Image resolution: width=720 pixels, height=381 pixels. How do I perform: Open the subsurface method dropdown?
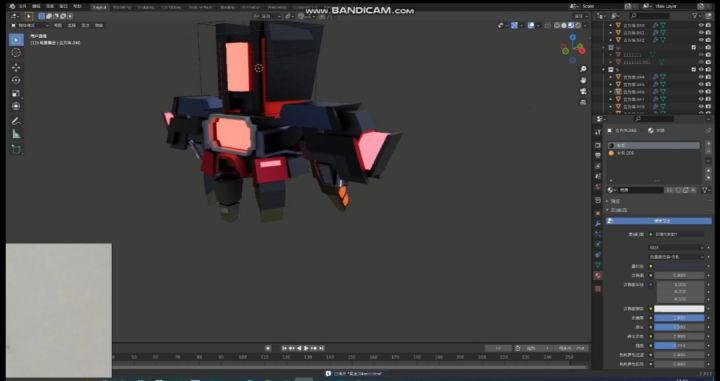676,257
